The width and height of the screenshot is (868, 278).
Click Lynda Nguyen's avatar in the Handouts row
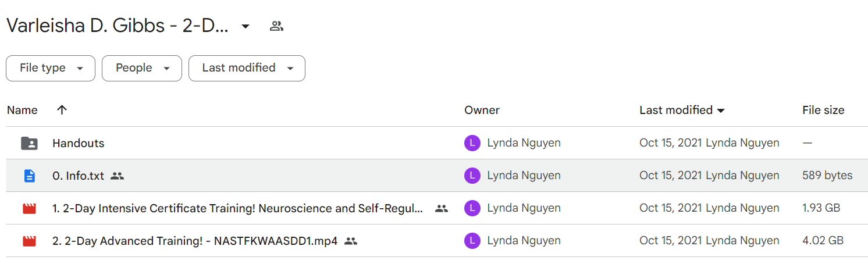click(x=472, y=143)
